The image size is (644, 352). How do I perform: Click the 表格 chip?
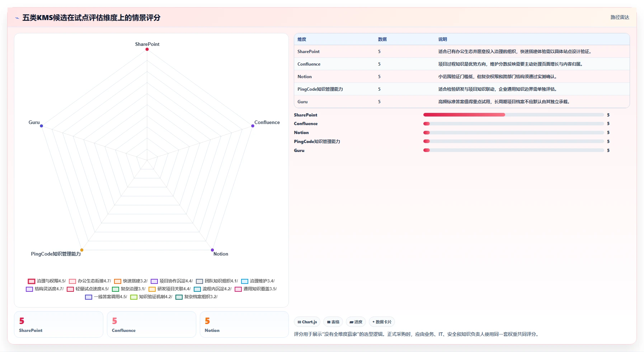(333, 322)
